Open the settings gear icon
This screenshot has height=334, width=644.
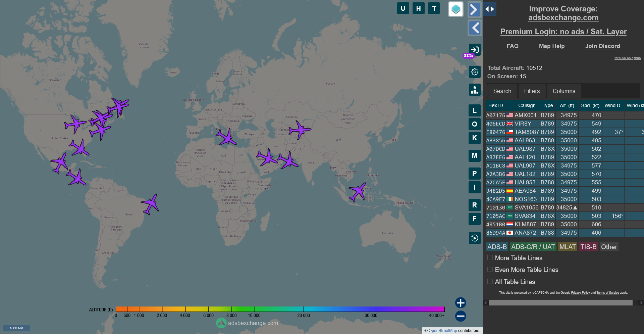[x=474, y=72]
